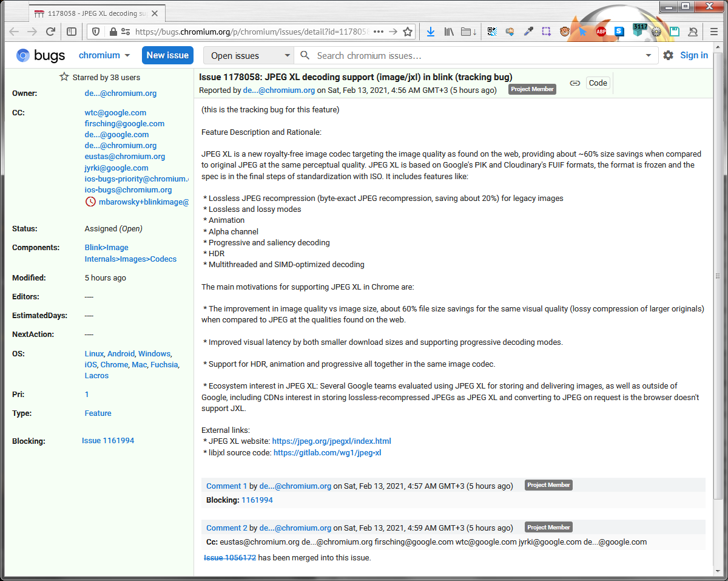Open CC wtc@google.com link
Viewport: 728px width, 581px height.
click(x=115, y=113)
